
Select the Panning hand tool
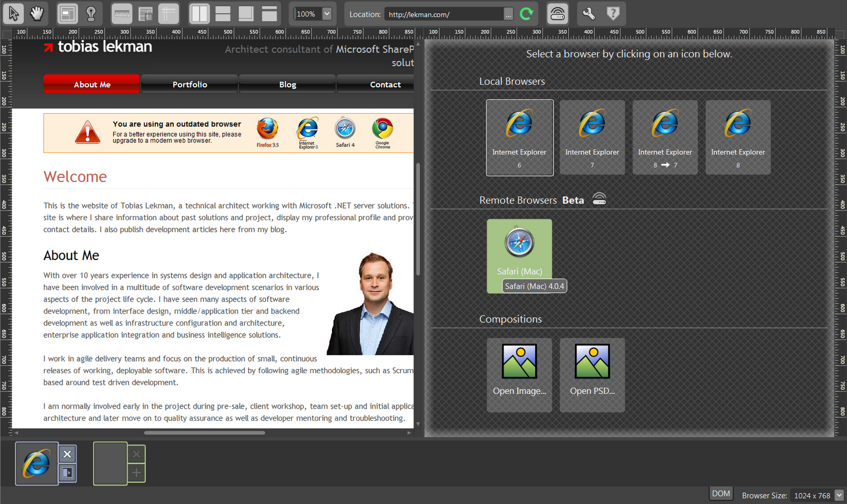tap(37, 14)
